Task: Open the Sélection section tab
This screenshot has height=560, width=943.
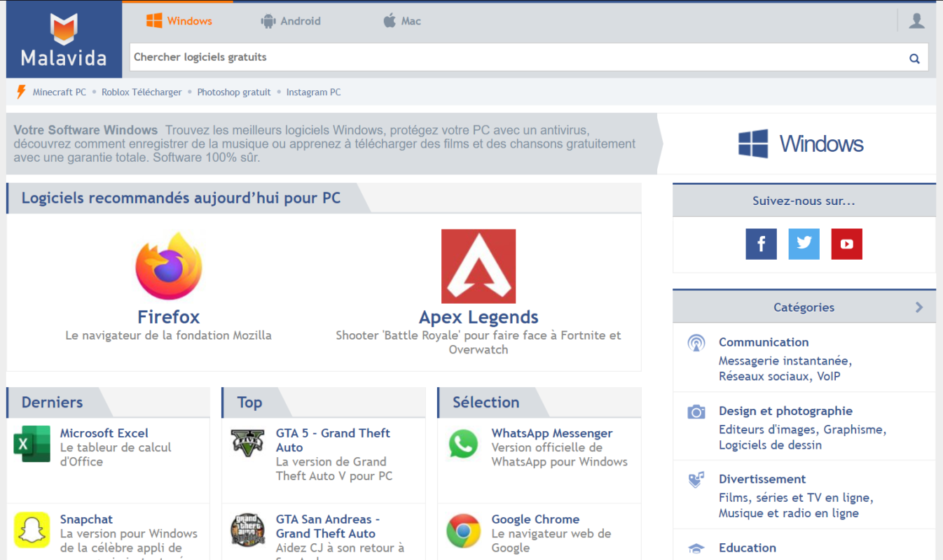Action: point(486,402)
